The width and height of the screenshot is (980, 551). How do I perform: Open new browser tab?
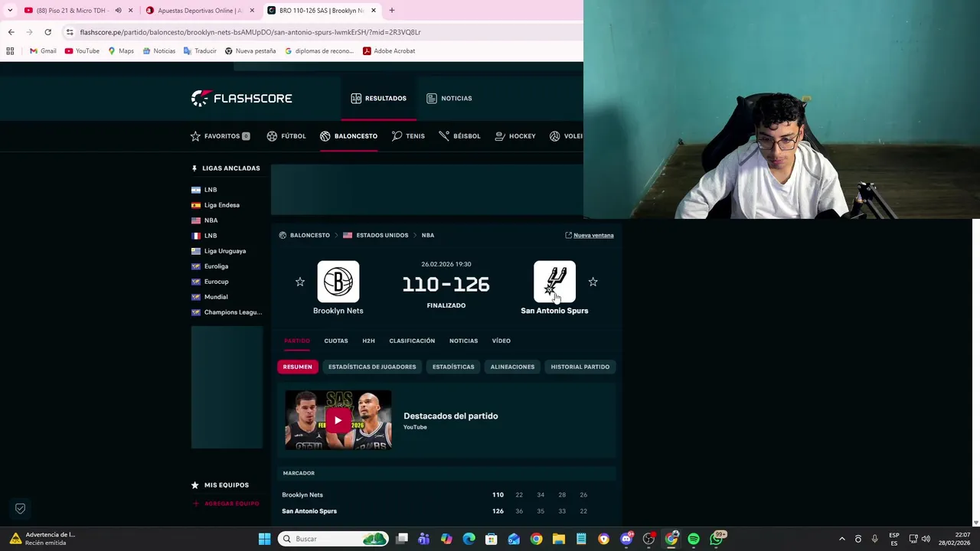coord(391,11)
